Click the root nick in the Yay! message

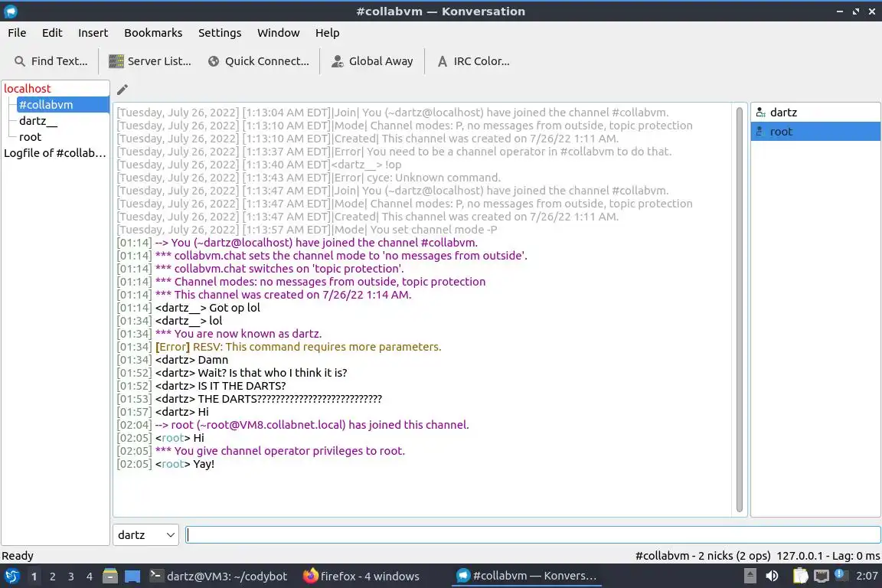pyautogui.click(x=173, y=464)
